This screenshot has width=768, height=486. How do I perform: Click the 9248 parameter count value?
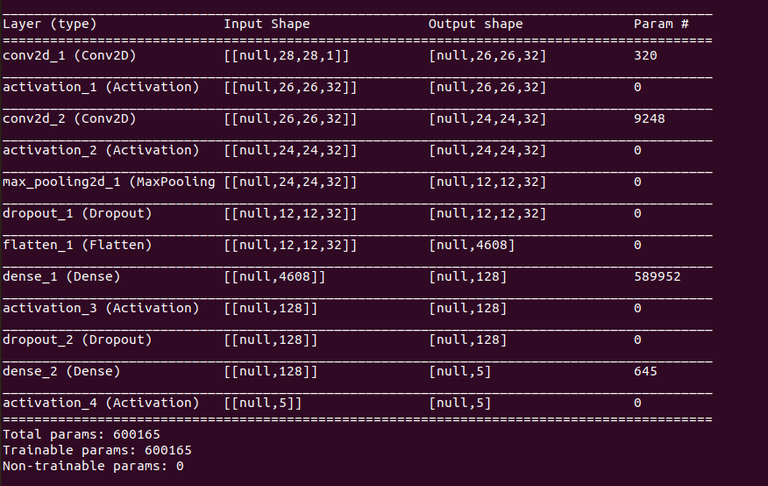coord(649,119)
